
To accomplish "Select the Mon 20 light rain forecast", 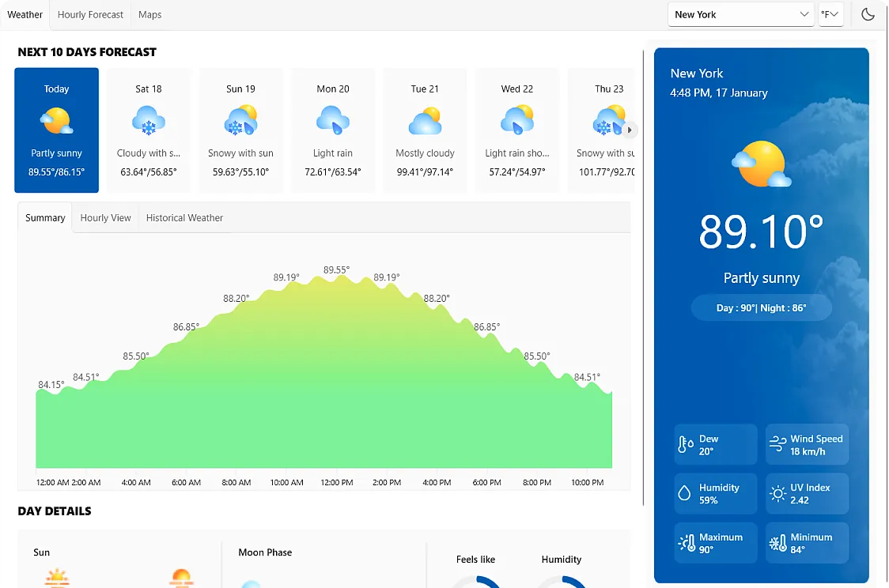I will tap(332, 130).
